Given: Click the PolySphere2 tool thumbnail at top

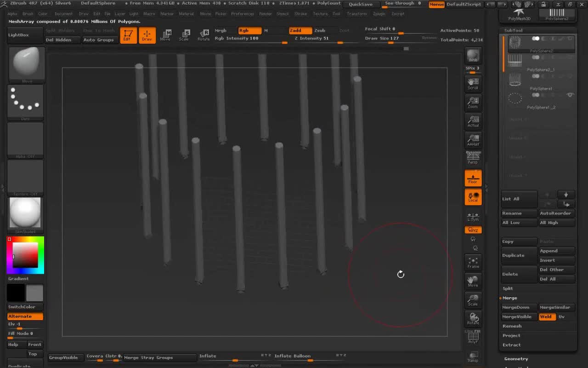Looking at the screenshot, I should click(557, 14).
